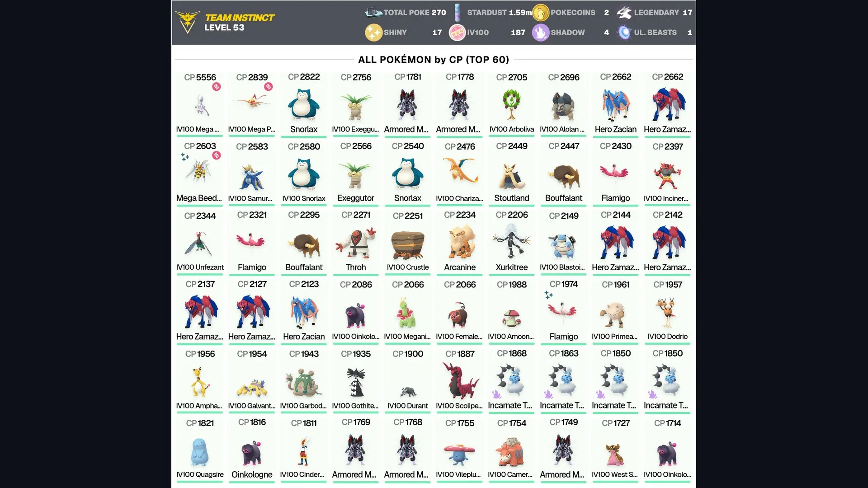Click the Stardust bottle icon

[457, 13]
